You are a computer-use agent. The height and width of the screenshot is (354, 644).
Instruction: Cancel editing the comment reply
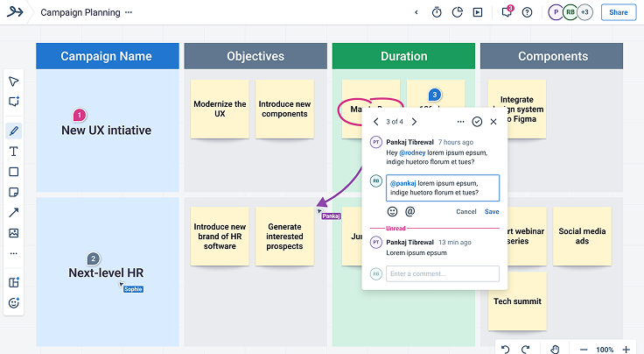pyautogui.click(x=466, y=211)
